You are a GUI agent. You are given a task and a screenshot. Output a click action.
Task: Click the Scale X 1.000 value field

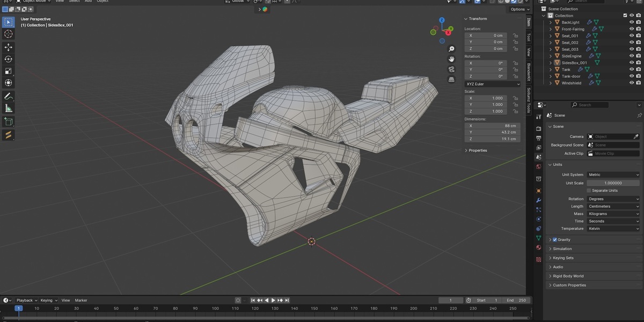click(x=486, y=98)
